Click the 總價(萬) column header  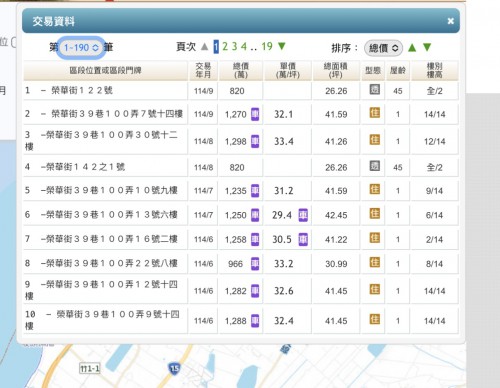[241, 70]
